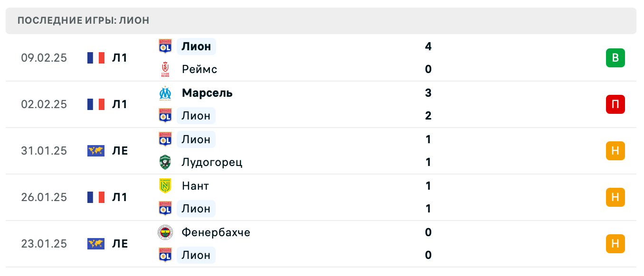
Task: Open the Лион team link in the first row
Action: click(196, 46)
